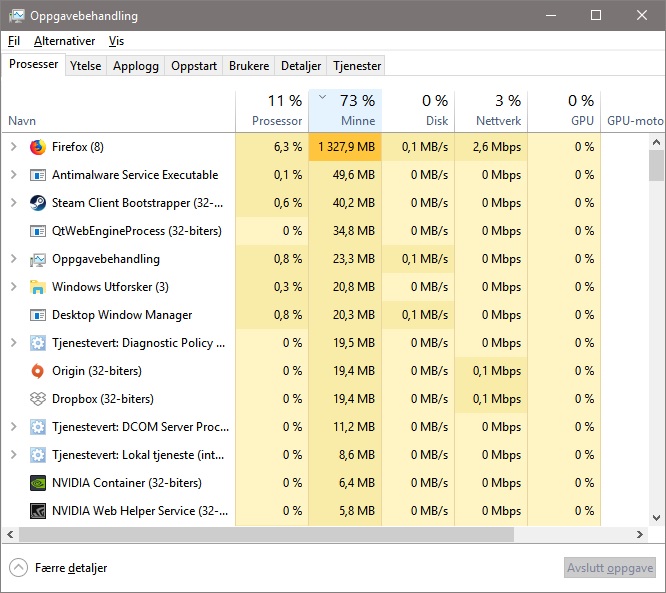
Task: Expand Antimalware Service Executable entry
Action: 14,175
